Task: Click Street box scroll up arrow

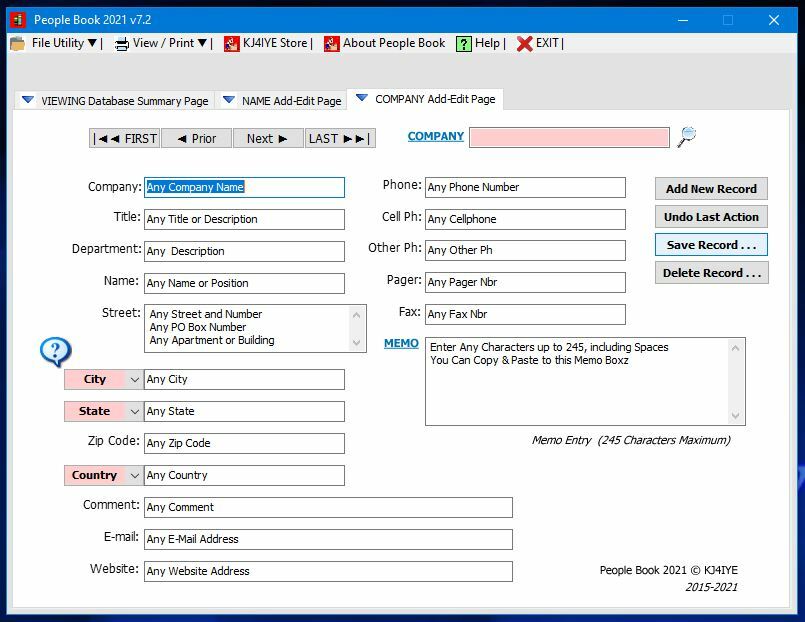Action: point(357,315)
